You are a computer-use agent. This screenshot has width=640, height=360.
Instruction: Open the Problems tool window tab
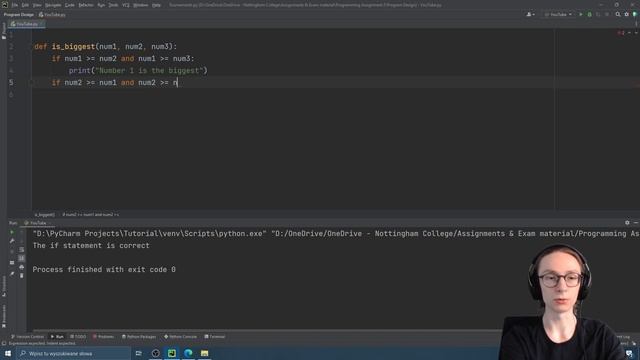[x=103, y=337]
